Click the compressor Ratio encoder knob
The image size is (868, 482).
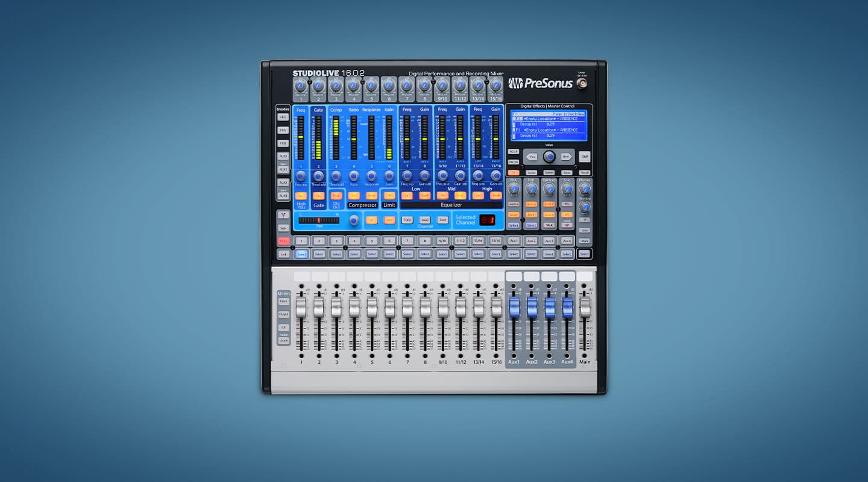tap(354, 176)
